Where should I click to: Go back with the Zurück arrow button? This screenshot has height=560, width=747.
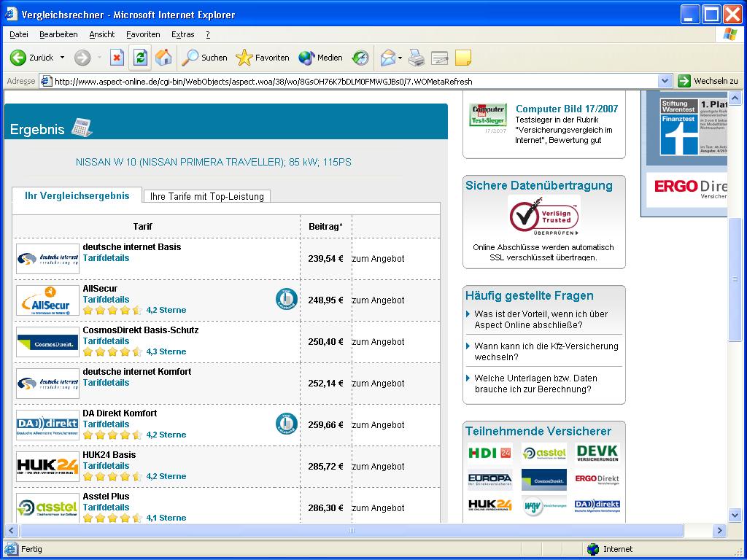(x=31, y=58)
